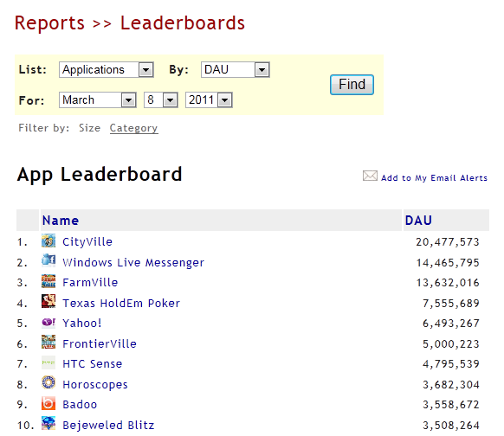Open the CityVille link

87,241
